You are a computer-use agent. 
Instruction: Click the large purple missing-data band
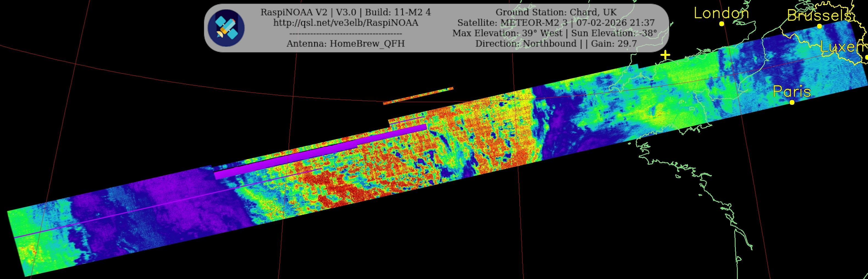coord(320,152)
